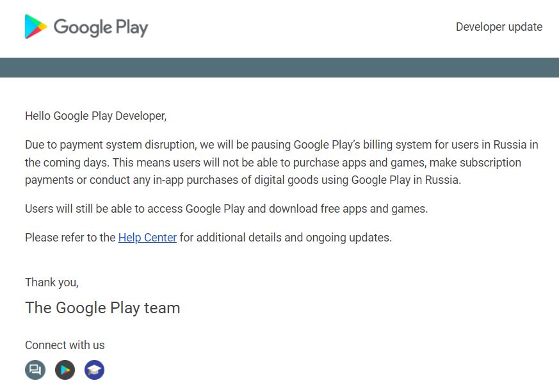Open the Help Center link
The width and height of the screenshot is (559, 392).
click(147, 238)
